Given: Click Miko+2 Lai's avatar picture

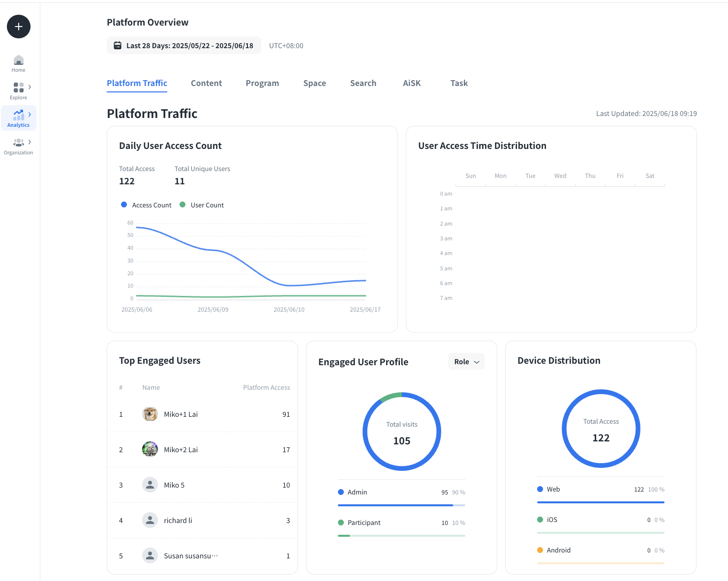Looking at the screenshot, I should coord(150,450).
